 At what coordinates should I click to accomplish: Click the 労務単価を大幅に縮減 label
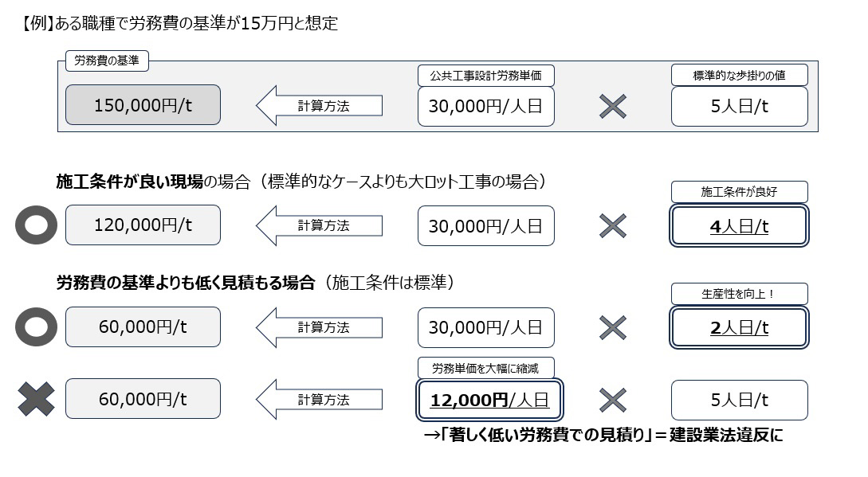485,368
